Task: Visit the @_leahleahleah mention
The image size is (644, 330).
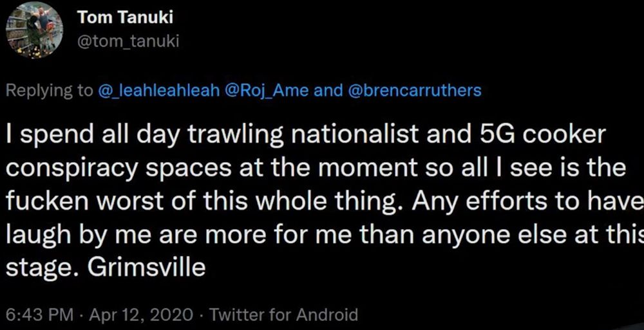Action: click(x=159, y=91)
